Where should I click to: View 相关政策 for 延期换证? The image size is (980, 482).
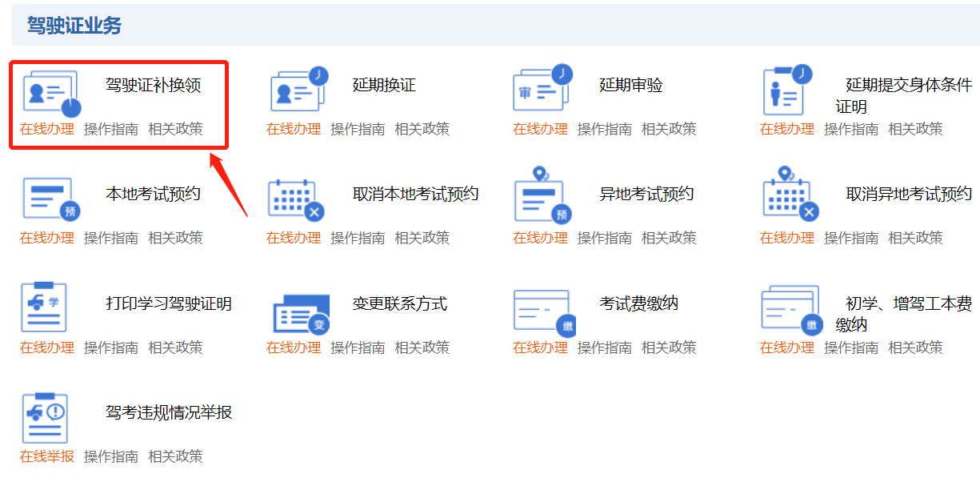[x=422, y=129]
